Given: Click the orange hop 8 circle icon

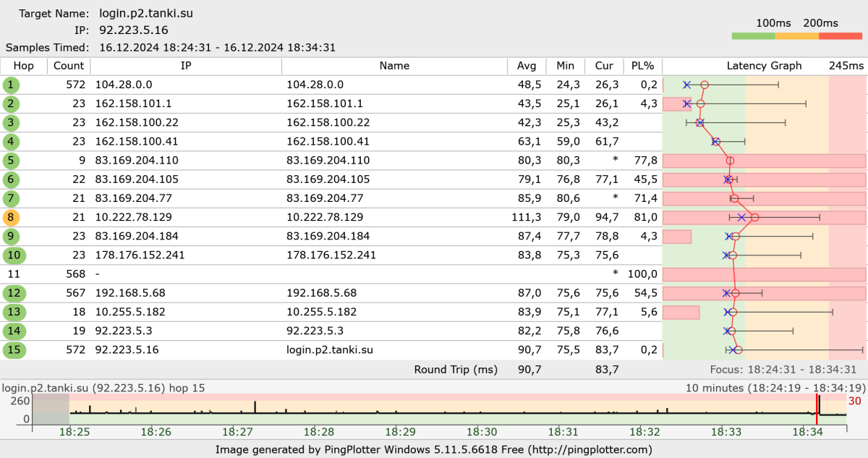Looking at the screenshot, I should point(11,217).
